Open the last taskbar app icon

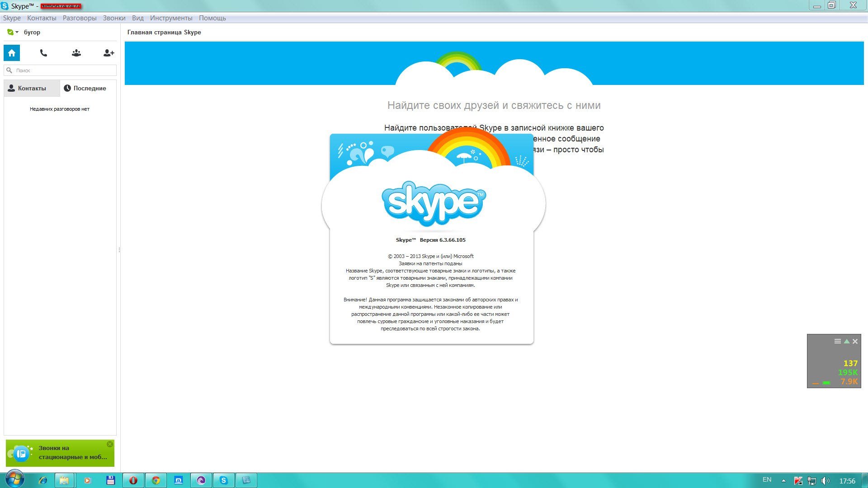[246, 480]
